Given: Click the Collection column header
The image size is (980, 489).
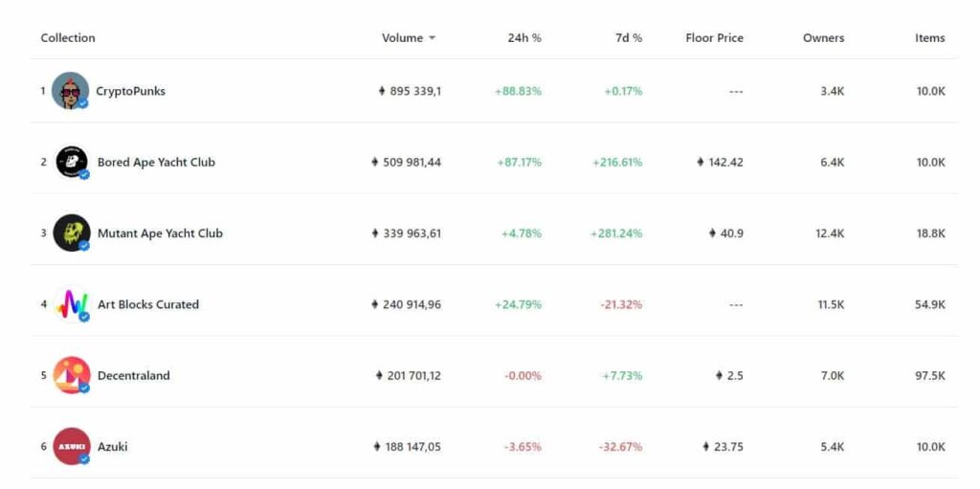Looking at the screenshot, I should pos(68,38).
